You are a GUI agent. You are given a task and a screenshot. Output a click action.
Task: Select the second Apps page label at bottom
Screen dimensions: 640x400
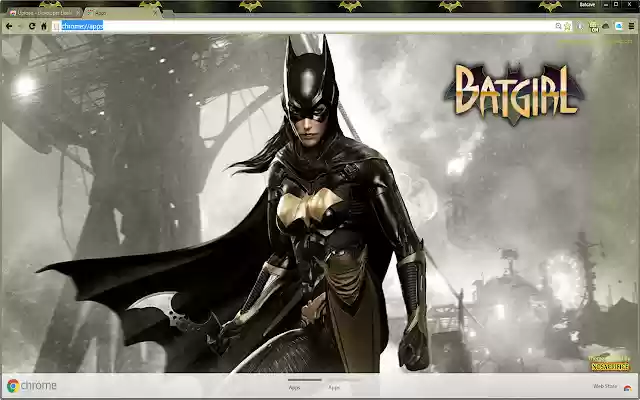coord(334,387)
